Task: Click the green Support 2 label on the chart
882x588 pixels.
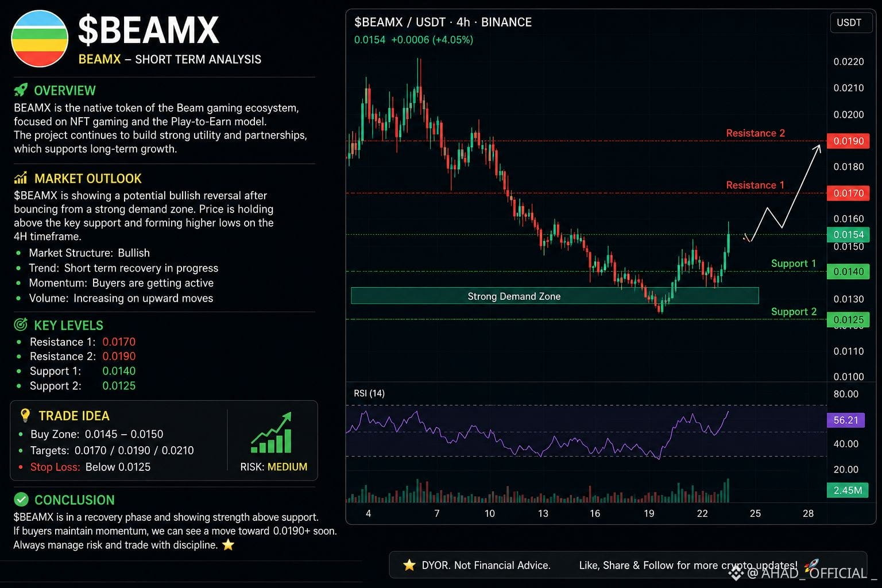Action: pyautogui.click(x=794, y=312)
